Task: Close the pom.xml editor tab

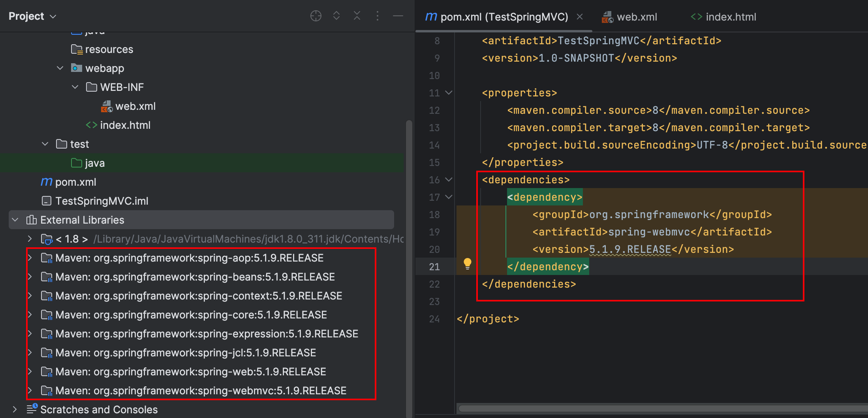Action: pos(580,17)
